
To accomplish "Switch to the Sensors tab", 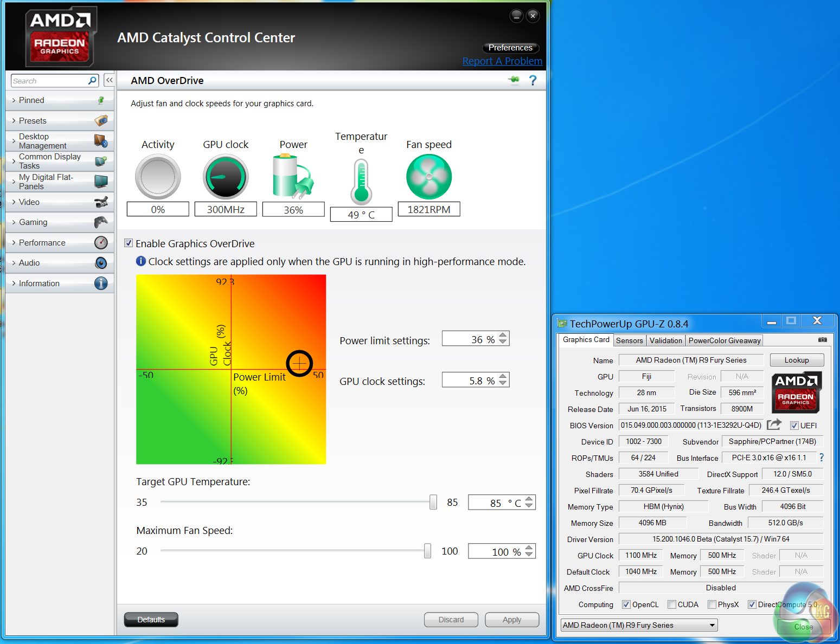I will pos(629,340).
